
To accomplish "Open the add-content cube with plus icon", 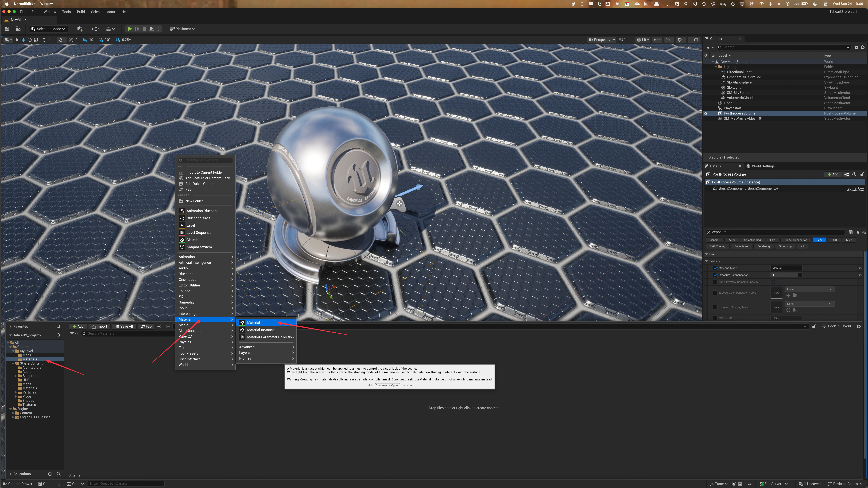I will (81, 29).
